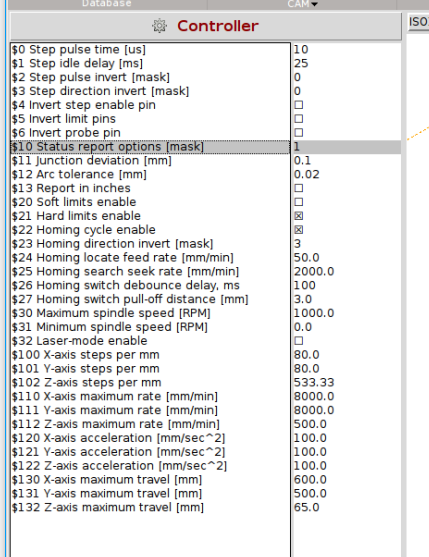Click status report options value 1
Screen dimensions: 429x557
tap(297, 147)
